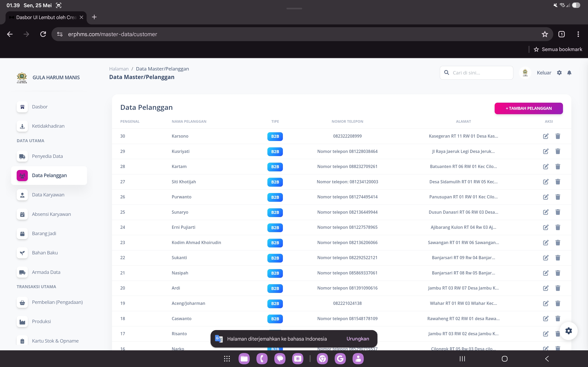Open the browser three-dot menu
Image resolution: width=588 pixels, height=367 pixels.
(578, 34)
